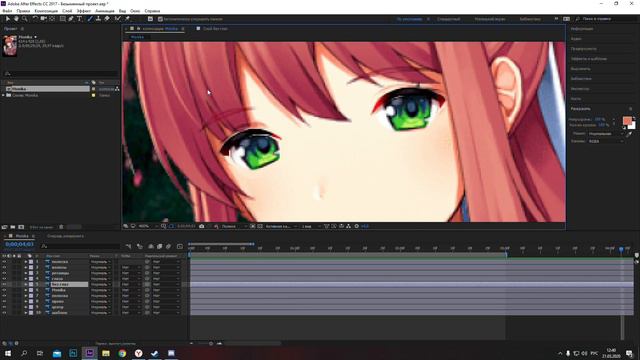
Task: Hide layer 8 with its eye icon
Action: click(x=4, y=302)
